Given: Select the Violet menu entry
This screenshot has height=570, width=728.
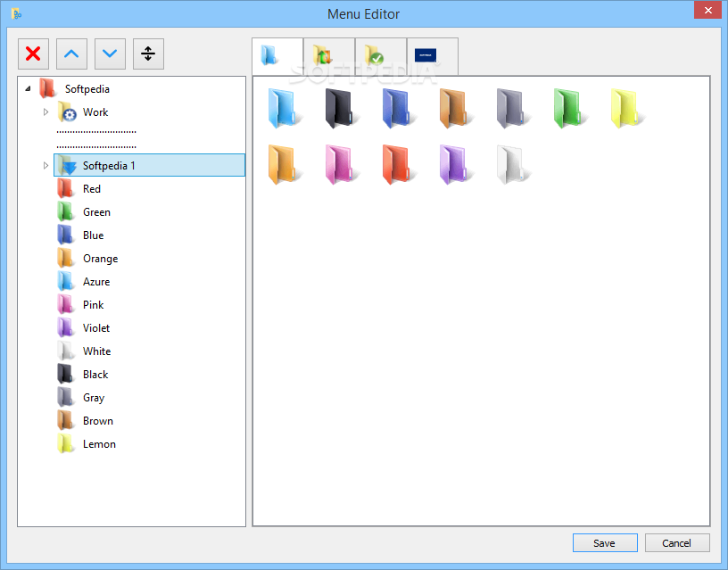Looking at the screenshot, I should [96, 328].
